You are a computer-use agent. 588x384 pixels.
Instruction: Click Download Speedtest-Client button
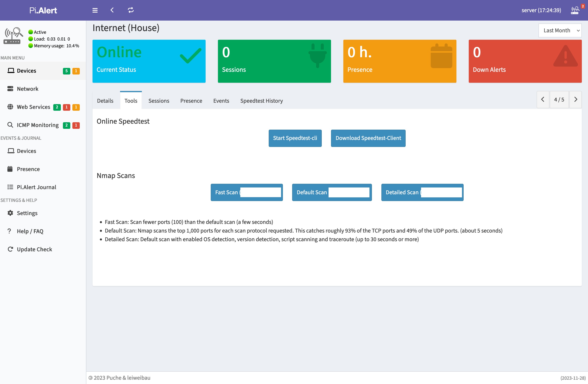[x=368, y=138]
